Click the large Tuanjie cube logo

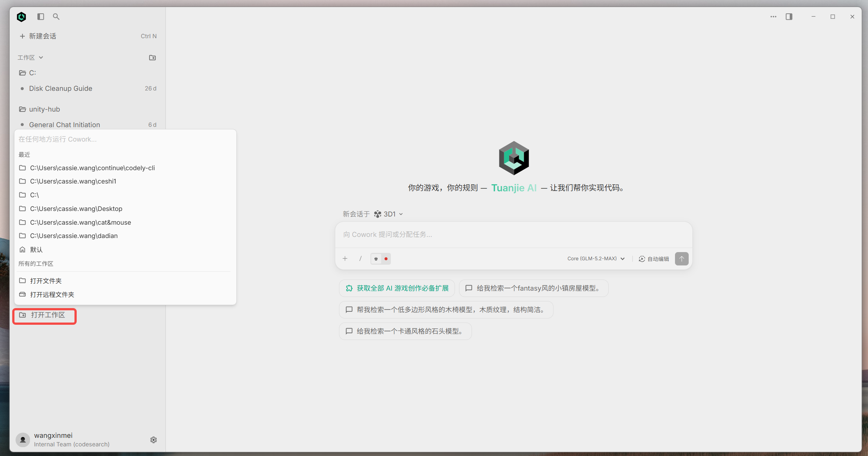click(514, 158)
